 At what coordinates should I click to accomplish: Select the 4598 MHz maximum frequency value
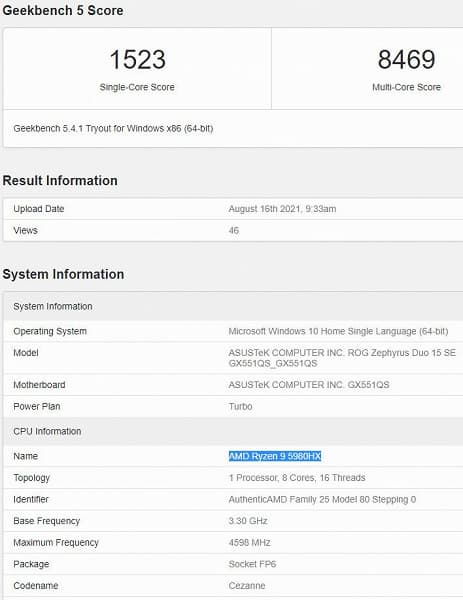249,543
